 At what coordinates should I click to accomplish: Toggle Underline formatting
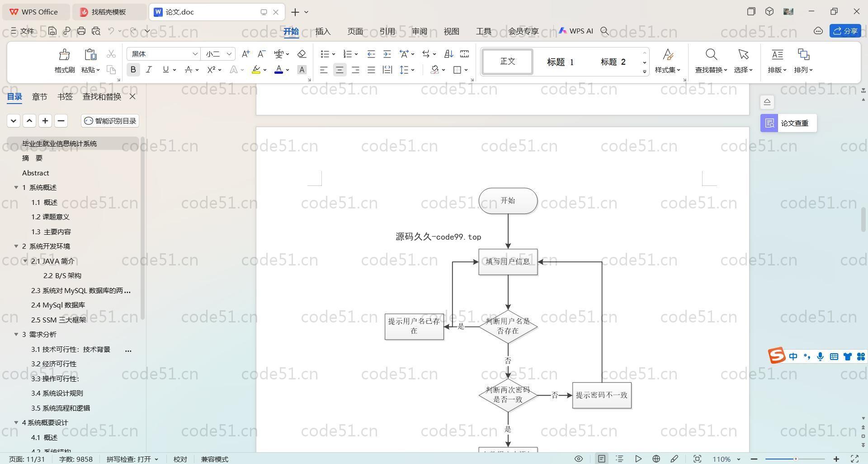pos(165,70)
